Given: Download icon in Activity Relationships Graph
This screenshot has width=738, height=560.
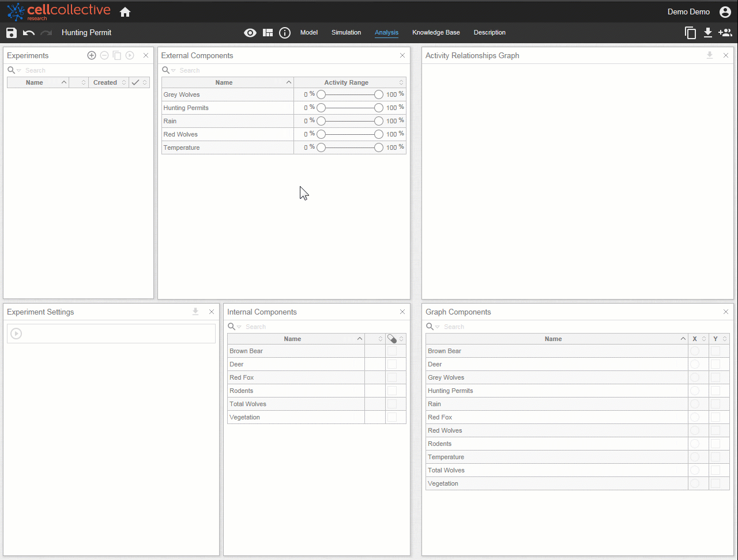Looking at the screenshot, I should (x=710, y=55).
